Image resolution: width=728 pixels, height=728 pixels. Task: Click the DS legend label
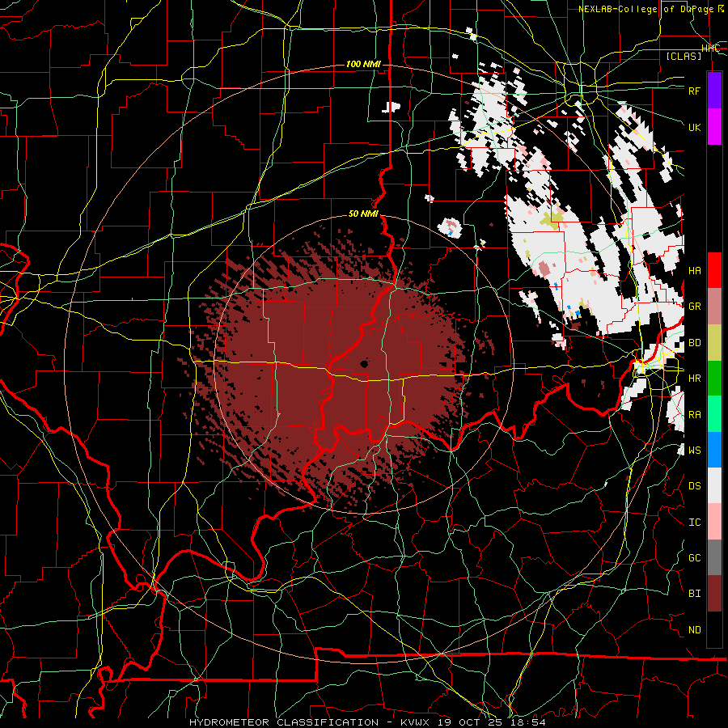pos(695,486)
